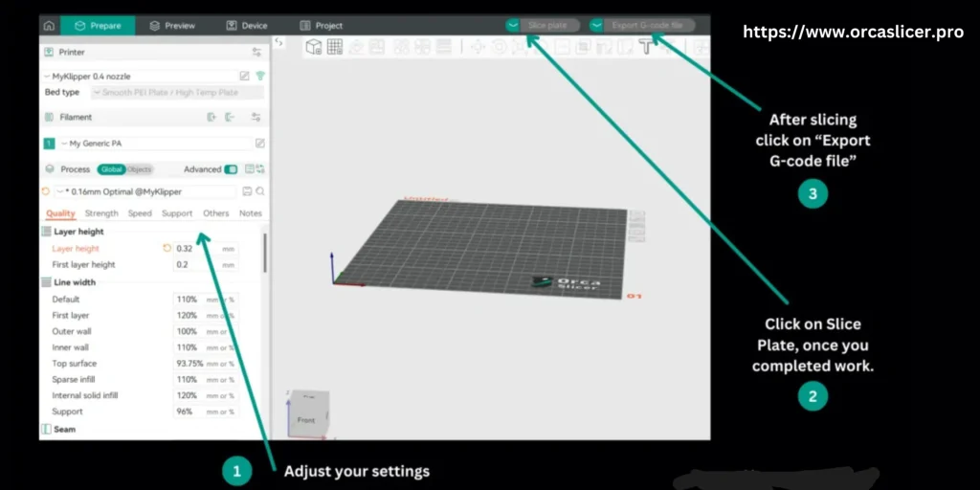Toggle the Advanced mode switch
This screenshot has width=980, height=490.
click(231, 169)
